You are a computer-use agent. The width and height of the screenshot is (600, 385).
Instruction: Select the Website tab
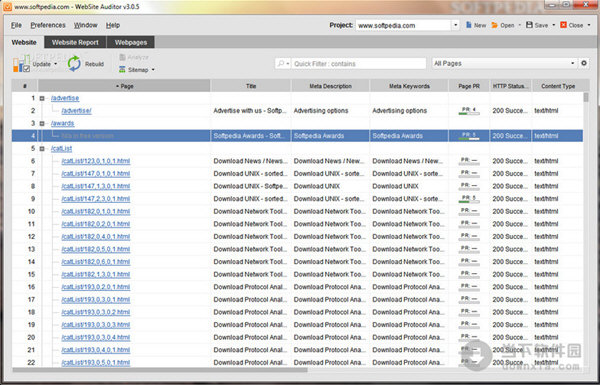pyautogui.click(x=24, y=42)
